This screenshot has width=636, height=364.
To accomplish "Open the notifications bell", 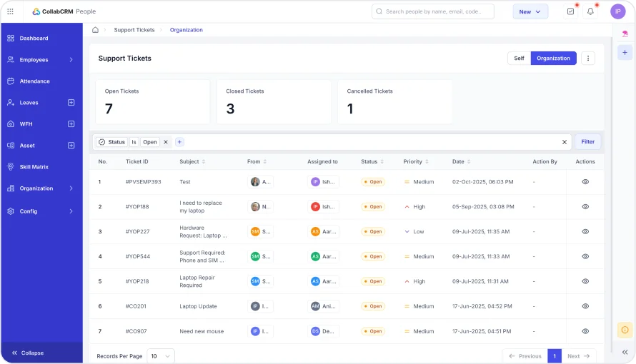I will click(x=590, y=11).
